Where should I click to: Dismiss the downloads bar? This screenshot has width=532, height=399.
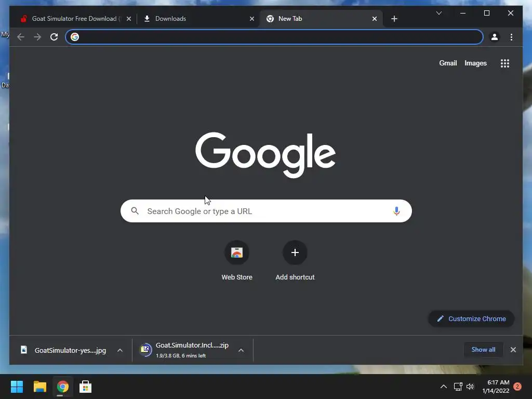coord(513,350)
